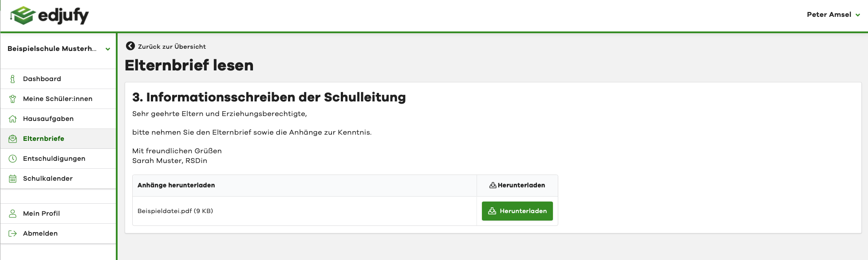Click the Herunterladen column header

click(x=517, y=186)
